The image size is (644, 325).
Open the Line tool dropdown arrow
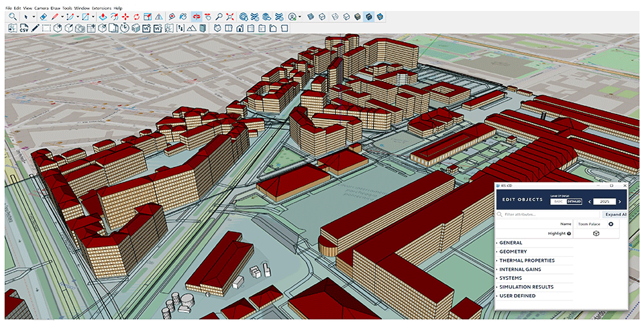(x=62, y=17)
